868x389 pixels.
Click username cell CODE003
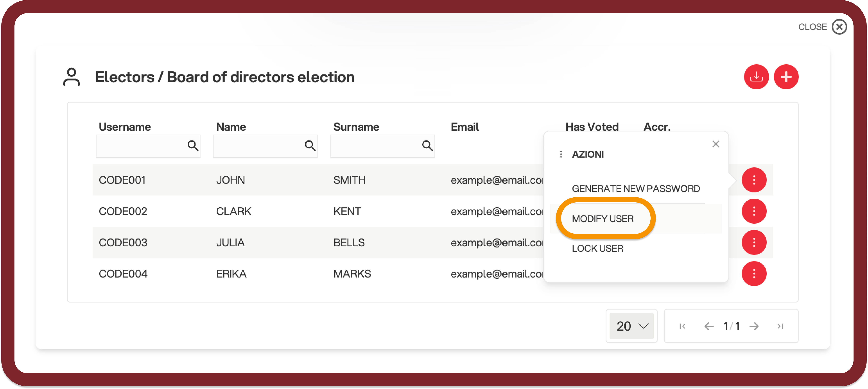pyautogui.click(x=123, y=243)
